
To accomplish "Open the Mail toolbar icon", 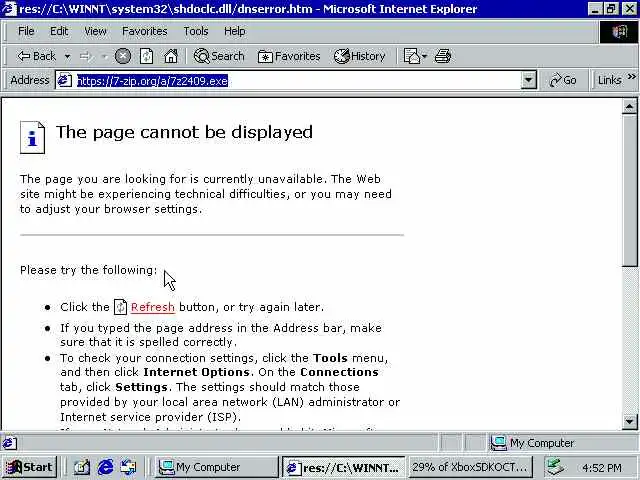I will (411, 56).
